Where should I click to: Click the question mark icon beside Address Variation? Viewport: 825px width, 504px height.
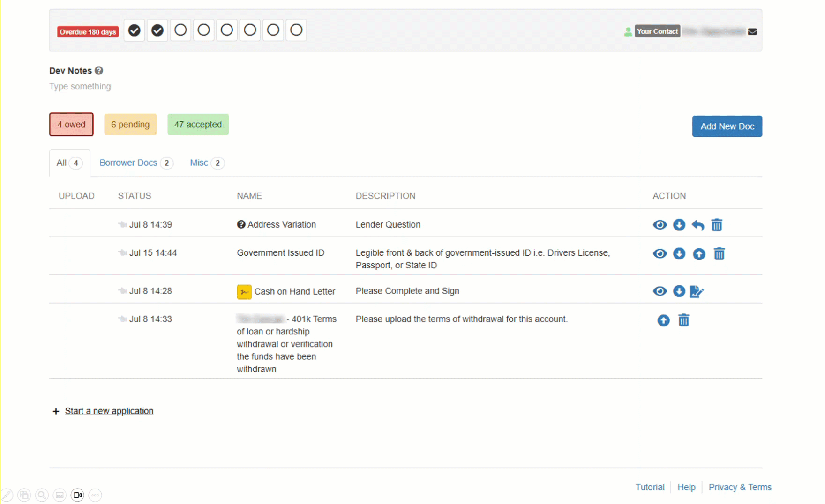(x=241, y=224)
